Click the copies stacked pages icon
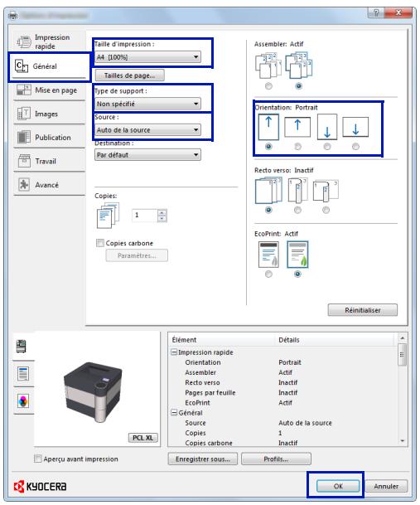Image resolution: width=420 pixels, height=505 pixels. click(109, 215)
